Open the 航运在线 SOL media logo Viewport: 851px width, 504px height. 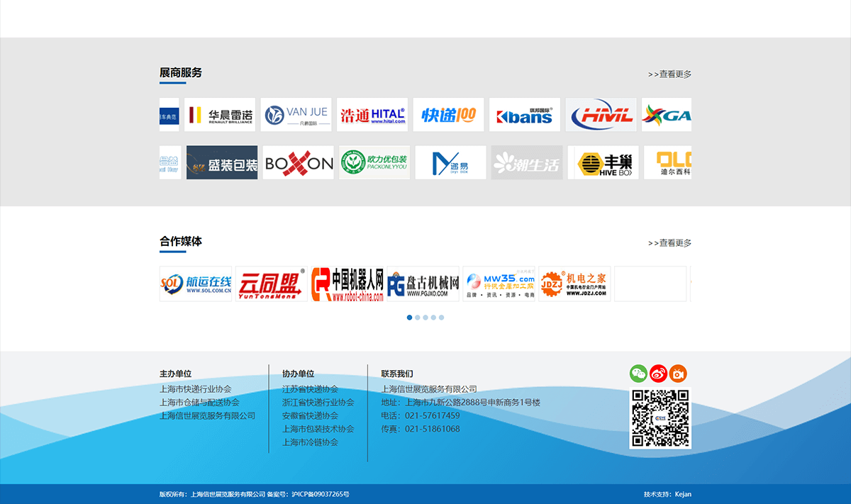point(196,284)
